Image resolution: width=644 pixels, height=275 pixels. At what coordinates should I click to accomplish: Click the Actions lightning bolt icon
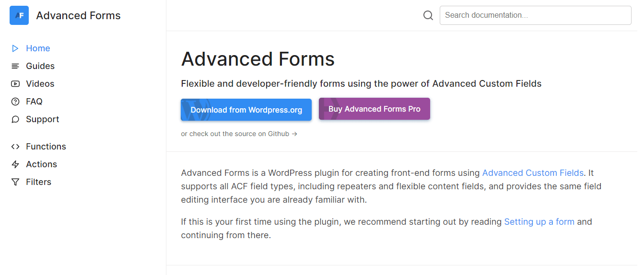15,164
